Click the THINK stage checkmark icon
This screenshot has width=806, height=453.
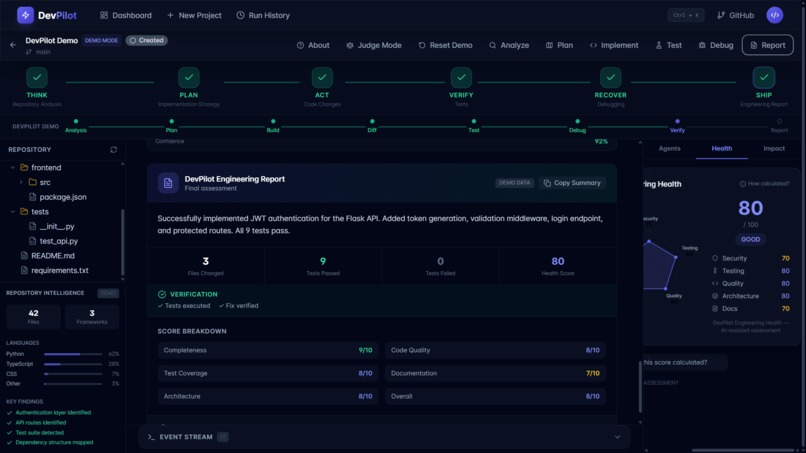pos(37,78)
